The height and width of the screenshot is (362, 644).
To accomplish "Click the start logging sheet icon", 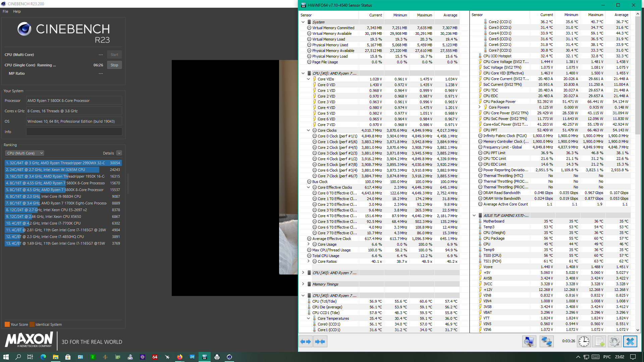I will coord(600,342).
